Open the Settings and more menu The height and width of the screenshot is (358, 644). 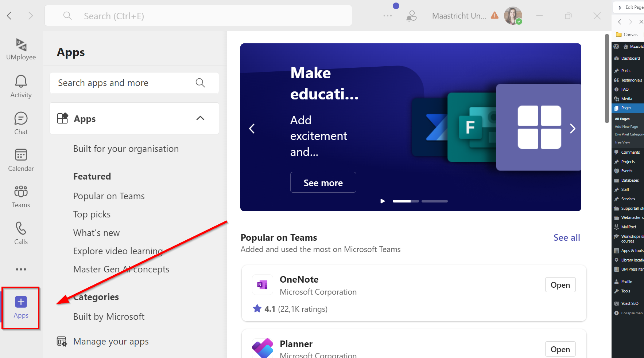(x=387, y=16)
